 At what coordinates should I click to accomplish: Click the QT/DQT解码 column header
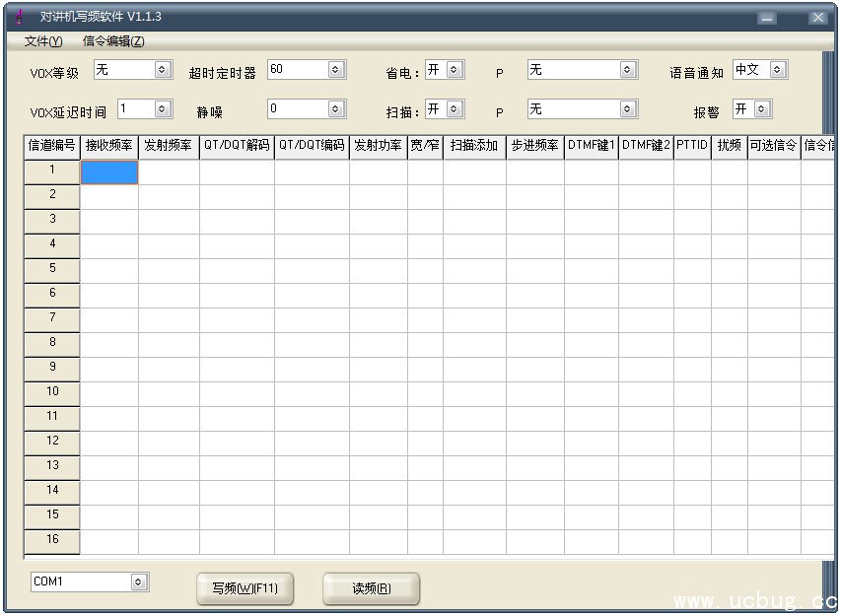click(236, 146)
